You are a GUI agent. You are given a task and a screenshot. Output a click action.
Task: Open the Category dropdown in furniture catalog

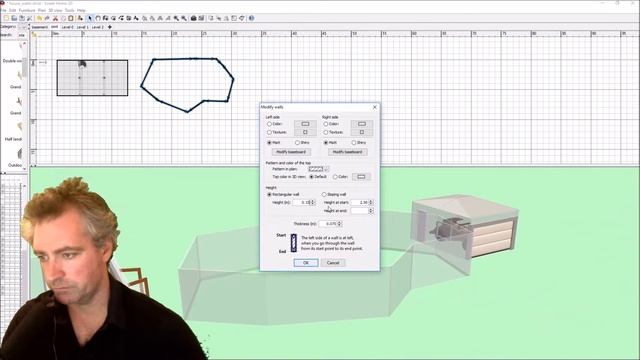(23, 27)
